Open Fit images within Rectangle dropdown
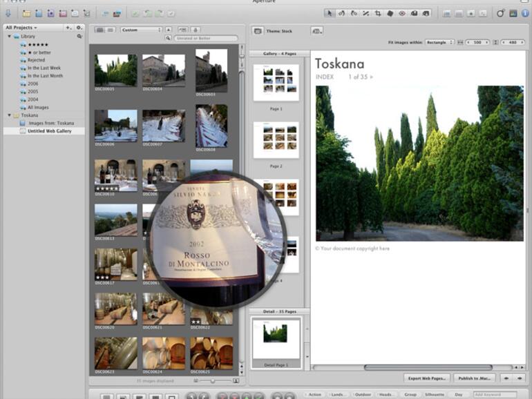 pos(439,42)
